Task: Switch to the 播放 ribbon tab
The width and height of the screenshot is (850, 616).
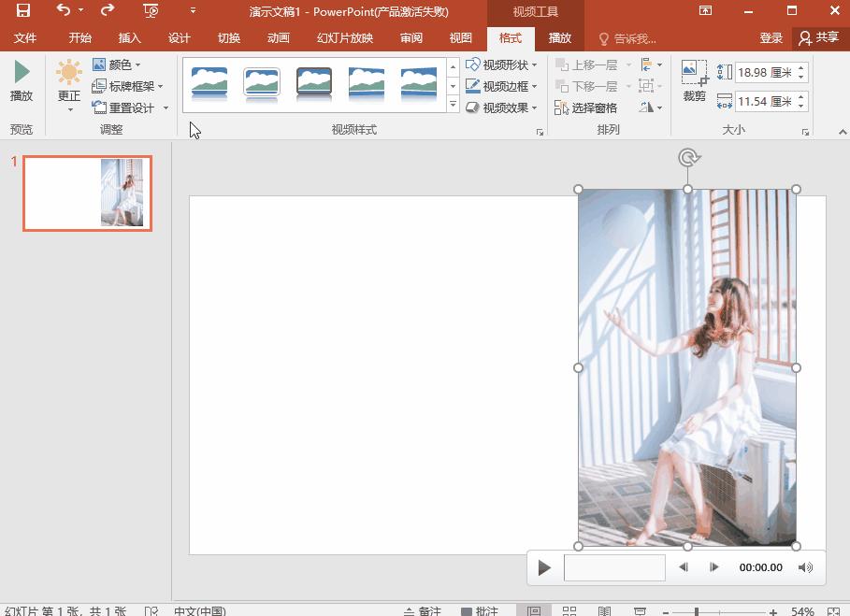Action: [x=558, y=37]
